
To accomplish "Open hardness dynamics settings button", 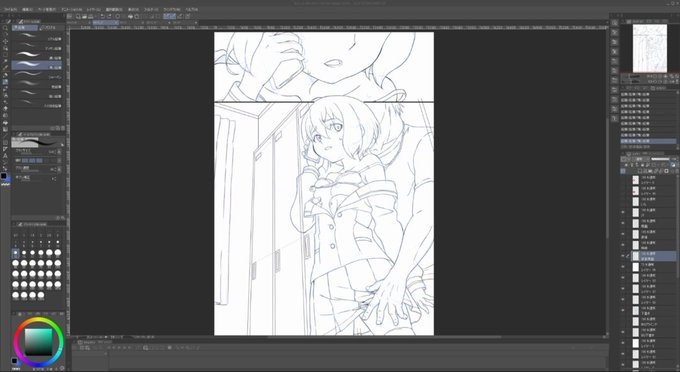I will [x=59, y=160].
